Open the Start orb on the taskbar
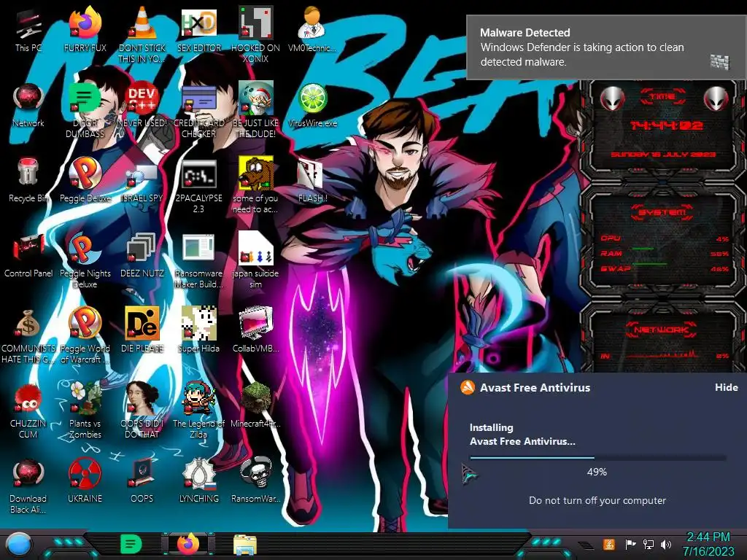The height and width of the screenshot is (560, 747). pos(18,545)
